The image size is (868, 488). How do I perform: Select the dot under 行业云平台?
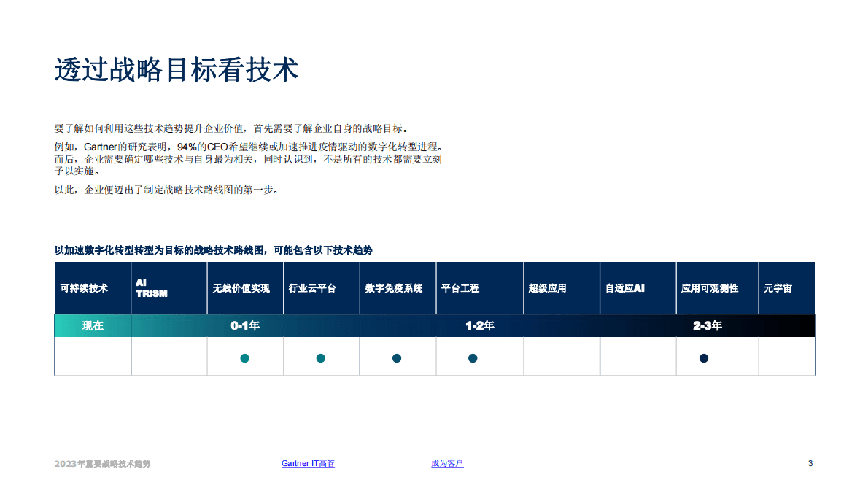click(321, 357)
